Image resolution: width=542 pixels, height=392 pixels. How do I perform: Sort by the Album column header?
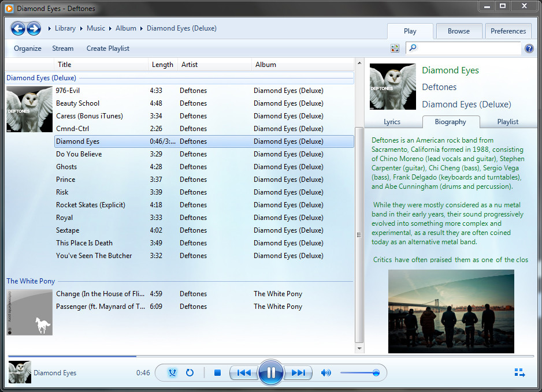tap(303, 65)
